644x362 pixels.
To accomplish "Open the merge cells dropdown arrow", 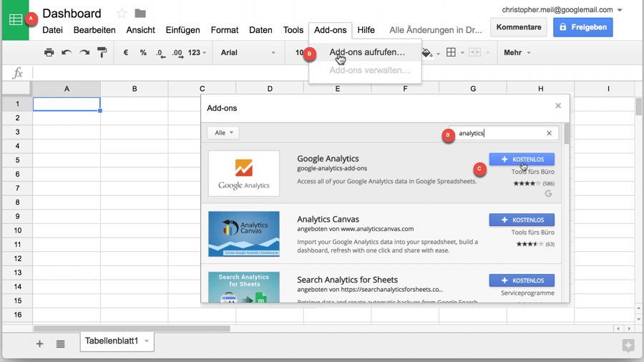I will [487, 53].
